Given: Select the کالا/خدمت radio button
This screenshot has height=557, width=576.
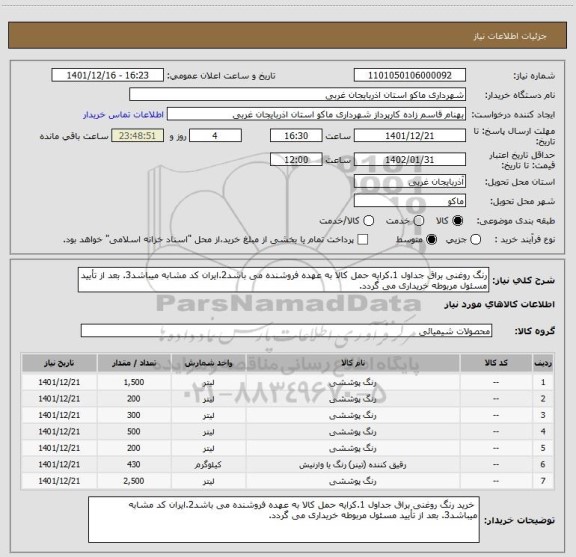Looking at the screenshot, I should click(x=368, y=221).
